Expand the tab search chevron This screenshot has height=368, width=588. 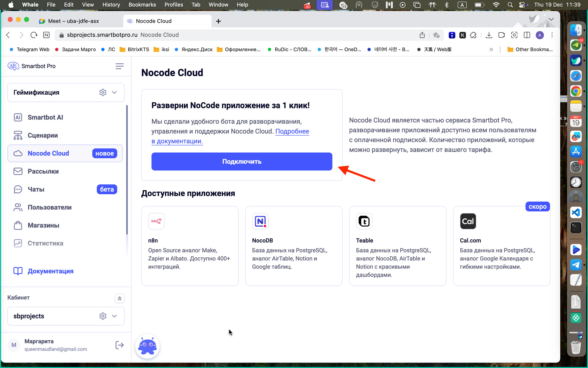pyautogui.click(x=551, y=19)
